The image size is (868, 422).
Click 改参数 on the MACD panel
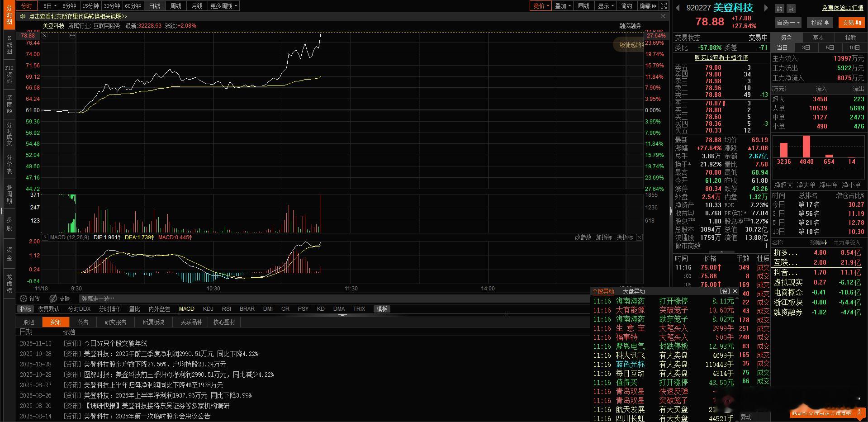click(x=583, y=237)
